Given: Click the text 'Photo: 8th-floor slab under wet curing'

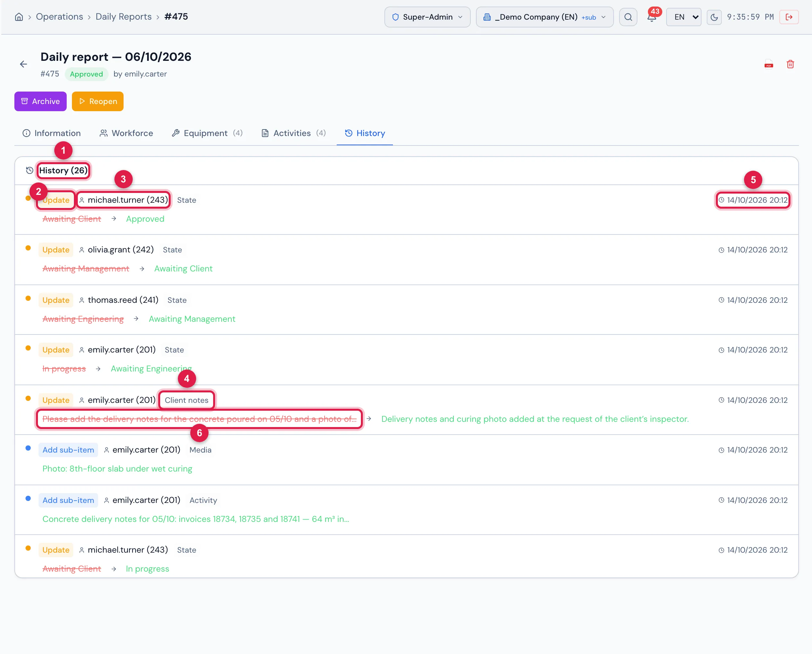Looking at the screenshot, I should coord(117,469).
